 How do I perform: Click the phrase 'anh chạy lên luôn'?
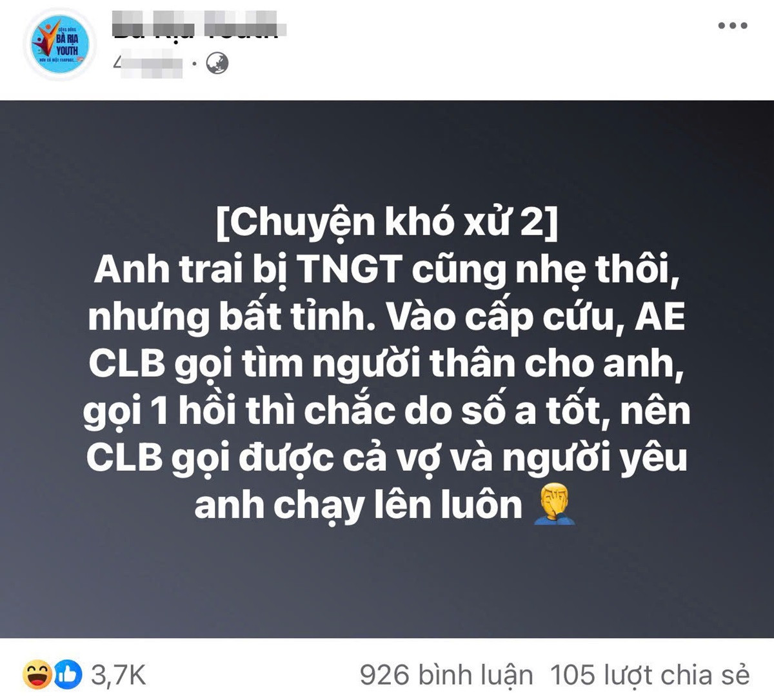coord(358,505)
